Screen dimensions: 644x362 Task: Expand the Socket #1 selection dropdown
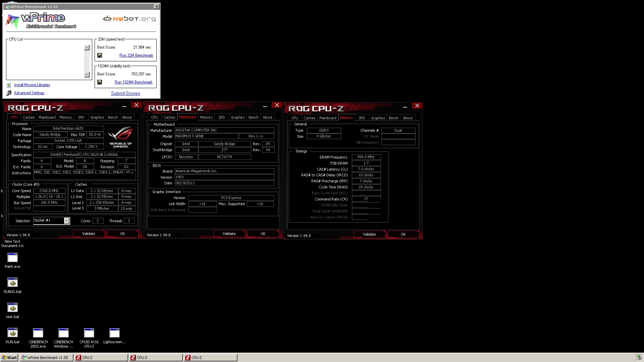pyautogui.click(x=66, y=221)
